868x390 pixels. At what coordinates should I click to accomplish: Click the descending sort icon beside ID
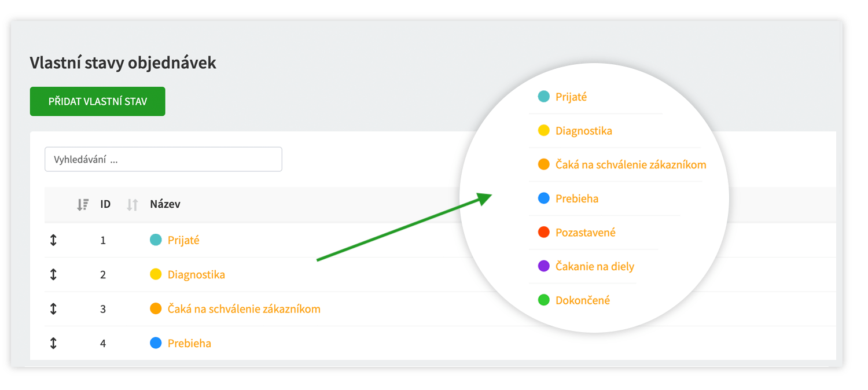pyautogui.click(x=83, y=204)
